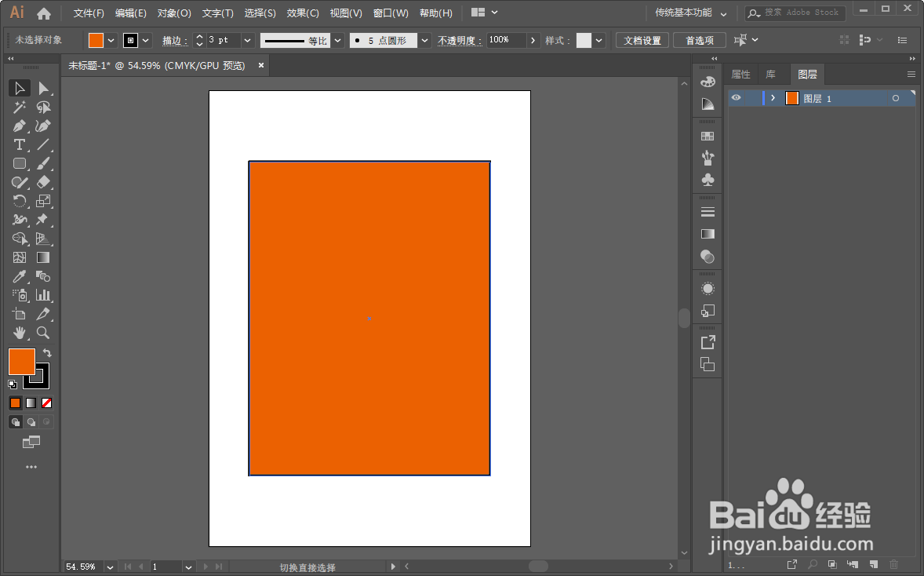Select the Scale tool

point(43,201)
